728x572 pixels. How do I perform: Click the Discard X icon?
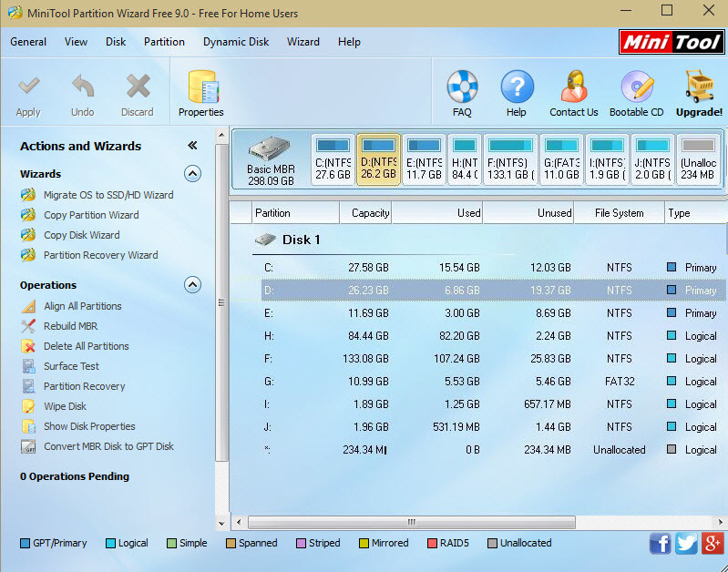coord(138,88)
